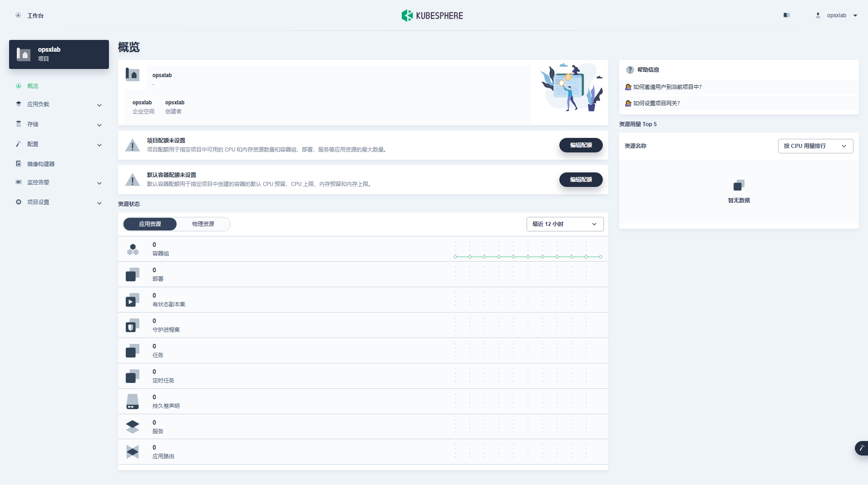The image size is (868, 485).
Task: Switch to 物理资源 resource view
Action: (x=203, y=224)
